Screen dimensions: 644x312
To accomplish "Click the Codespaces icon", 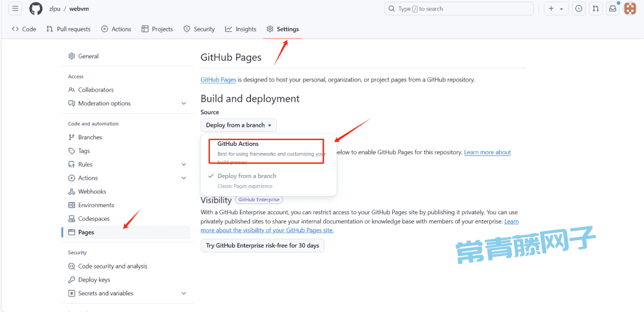I will click(x=72, y=219).
